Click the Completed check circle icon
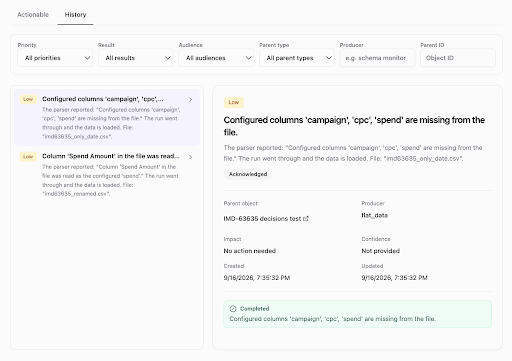 pyautogui.click(x=233, y=309)
